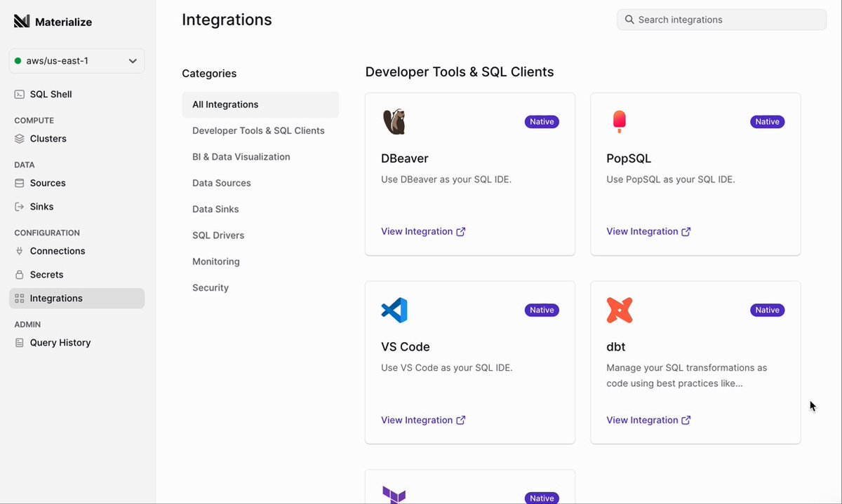
Task: Open View Integration link for PopSQL
Action: point(648,231)
